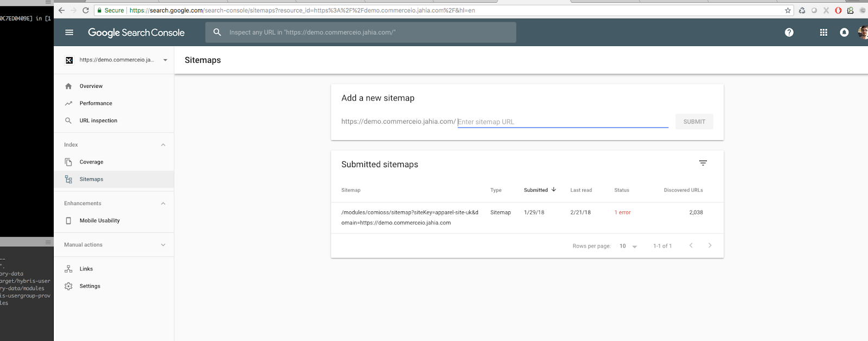Click the Sitemaps tree icon
The width and height of the screenshot is (868, 341).
coord(68,179)
